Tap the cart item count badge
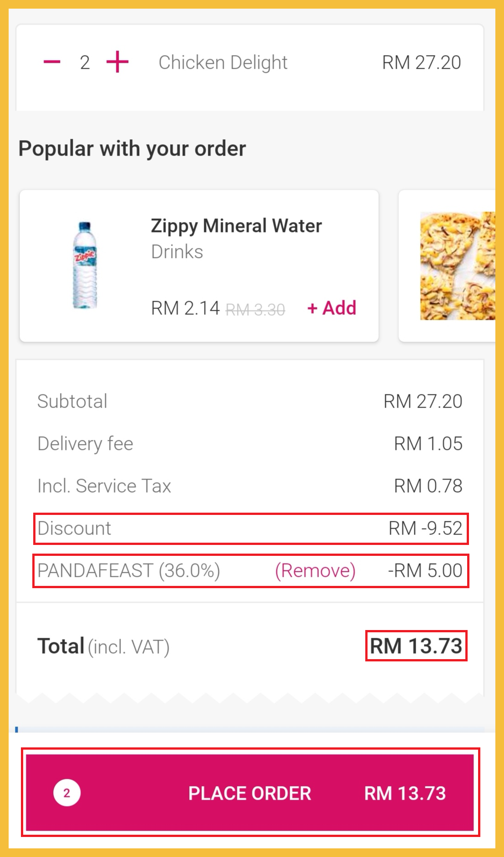The image size is (504, 857). click(x=67, y=793)
